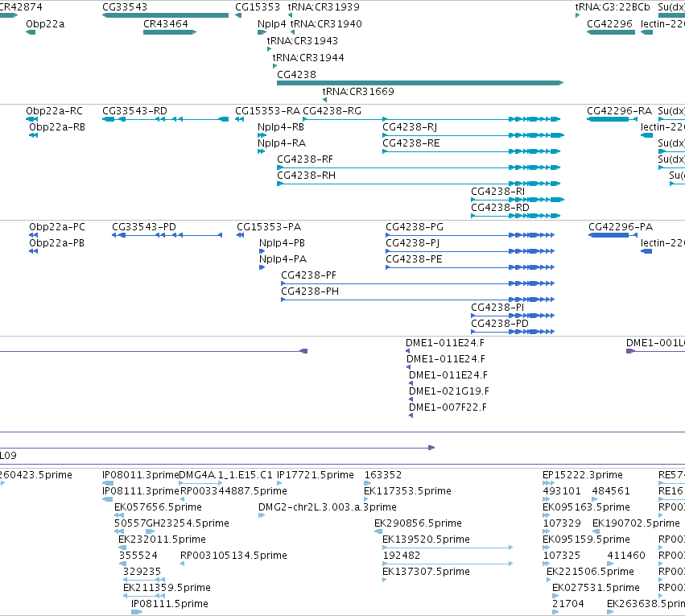Screen dimensions: 685x616
Task: Click the Obp22a-PC protein label
Action: pyautogui.click(x=57, y=227)
